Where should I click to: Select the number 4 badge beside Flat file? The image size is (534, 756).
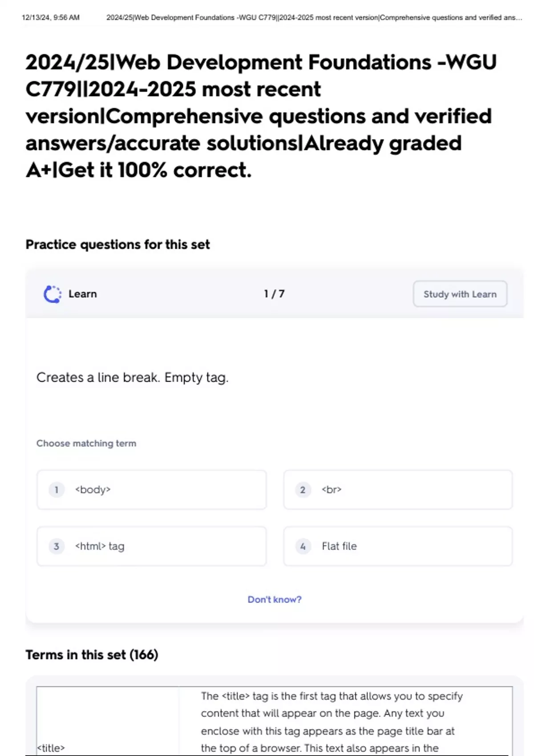click(303, 546)
